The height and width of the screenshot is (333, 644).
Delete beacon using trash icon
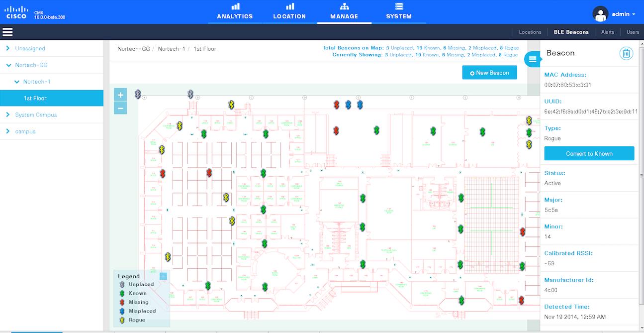pos(626,53)
